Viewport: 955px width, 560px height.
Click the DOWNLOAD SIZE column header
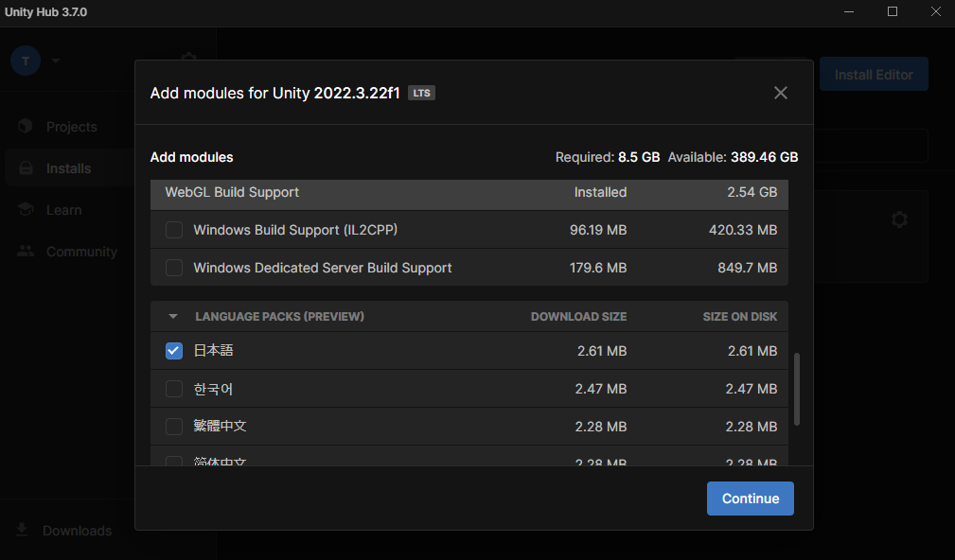click(x=578, y=317)
